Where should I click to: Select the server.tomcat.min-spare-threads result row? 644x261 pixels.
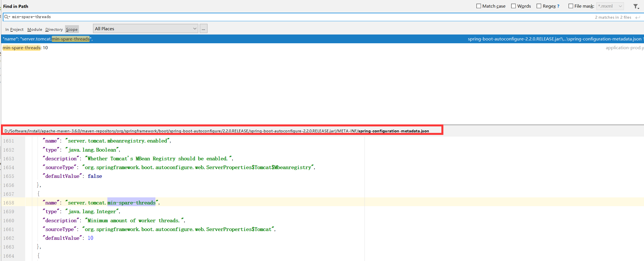pyautogui.click(x=322, y=39)
